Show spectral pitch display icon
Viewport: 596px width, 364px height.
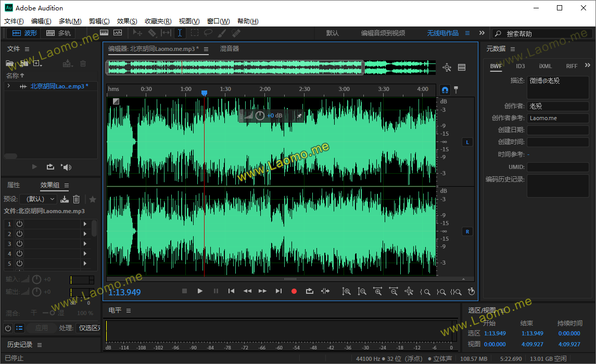coord(118,33)
